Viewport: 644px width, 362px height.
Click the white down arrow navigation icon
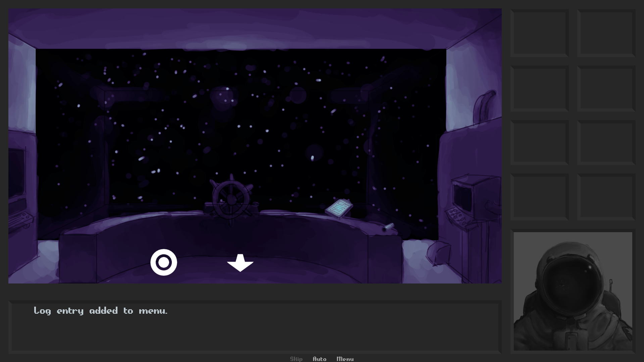pyautogui.click(x=240, y=263)
